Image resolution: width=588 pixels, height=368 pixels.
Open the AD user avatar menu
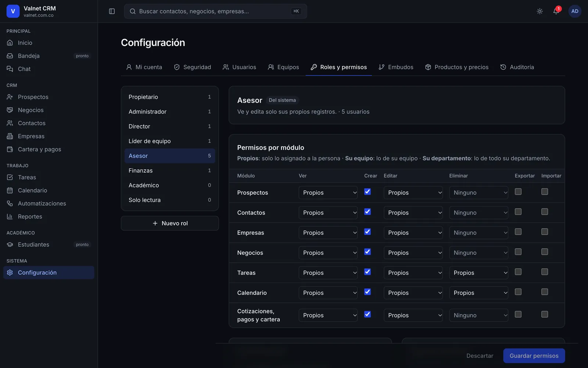575,11
